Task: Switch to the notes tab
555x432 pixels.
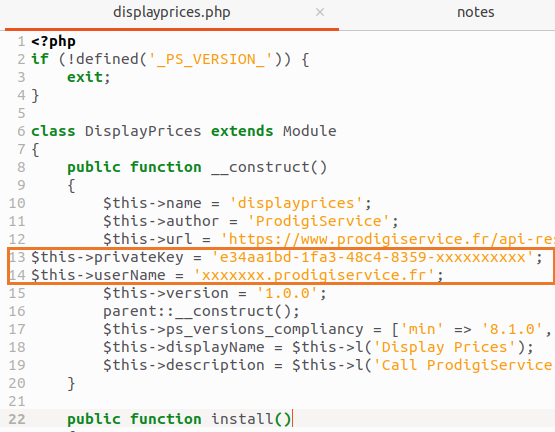Action: point(475,12)
